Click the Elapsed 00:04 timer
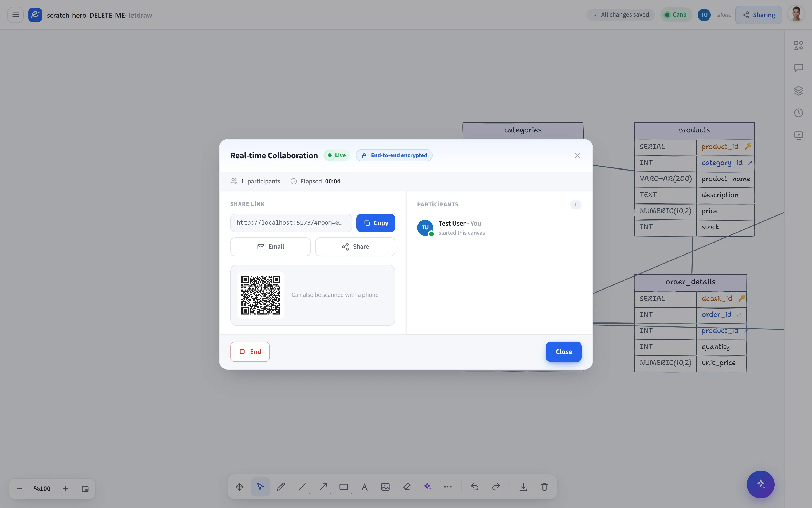Screen dimensions: 812x508 [315, 182]
